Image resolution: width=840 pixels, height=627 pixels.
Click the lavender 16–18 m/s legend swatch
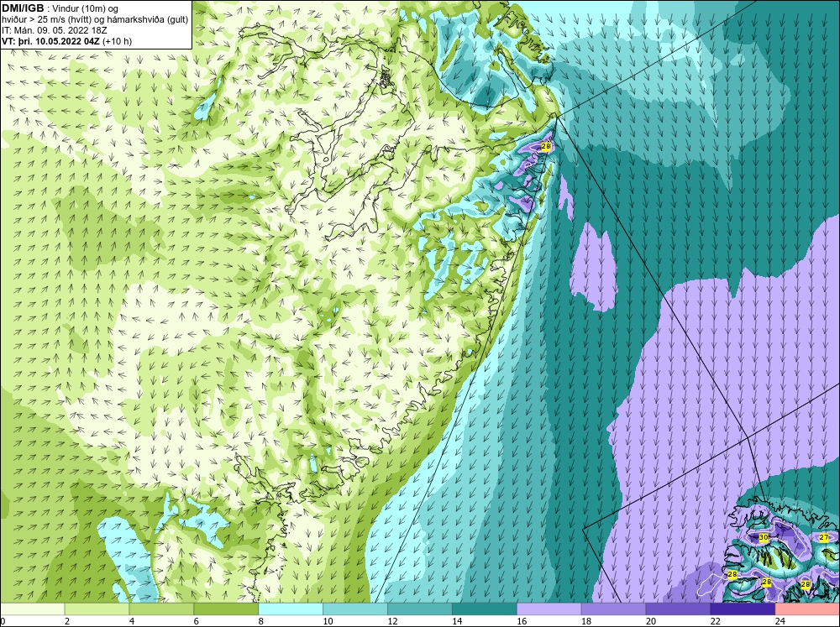(x=549, y=609)
